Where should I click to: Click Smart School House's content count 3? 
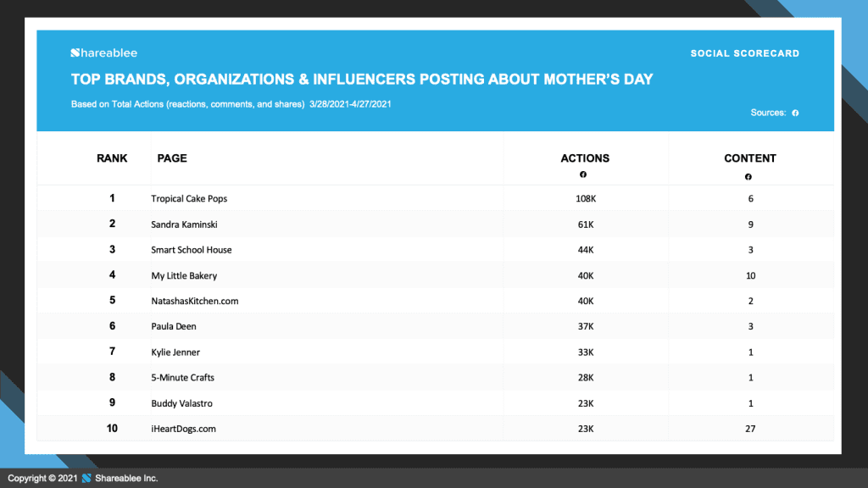click(x=751, y=250)
